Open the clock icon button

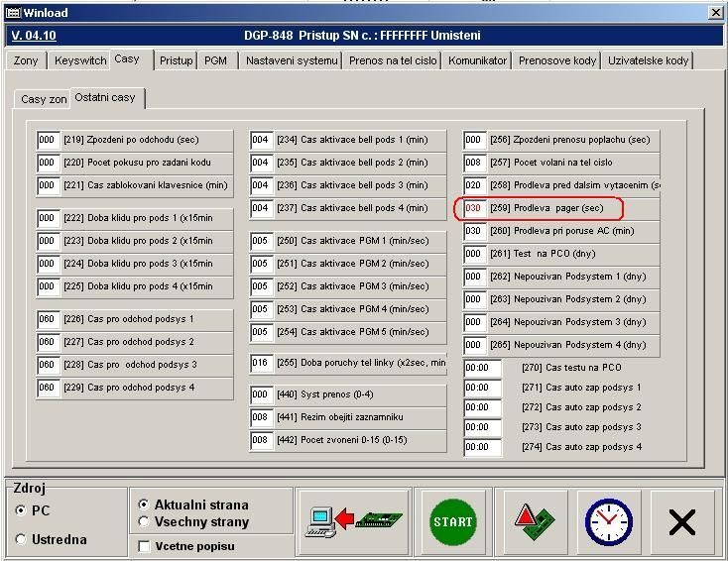[x=608, y=521]
